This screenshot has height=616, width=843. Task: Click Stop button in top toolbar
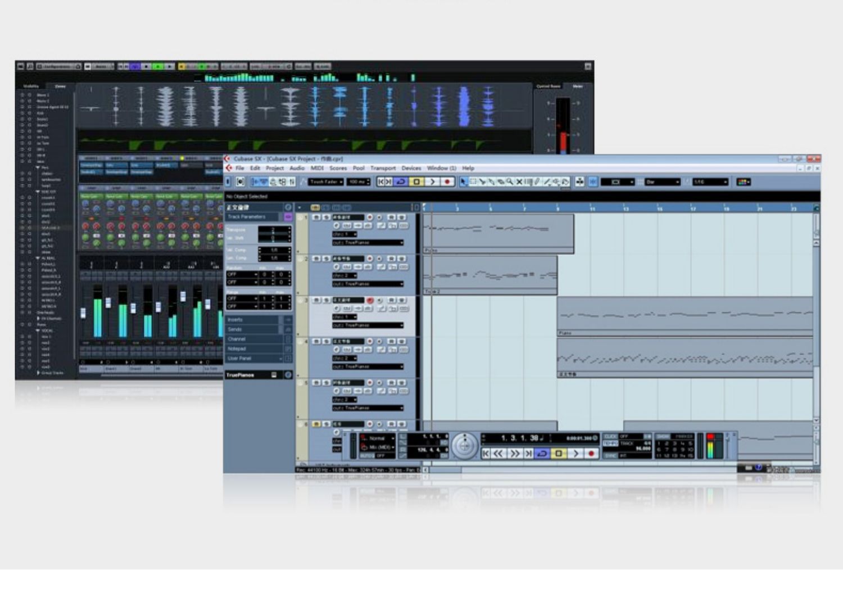pos(416,182)
